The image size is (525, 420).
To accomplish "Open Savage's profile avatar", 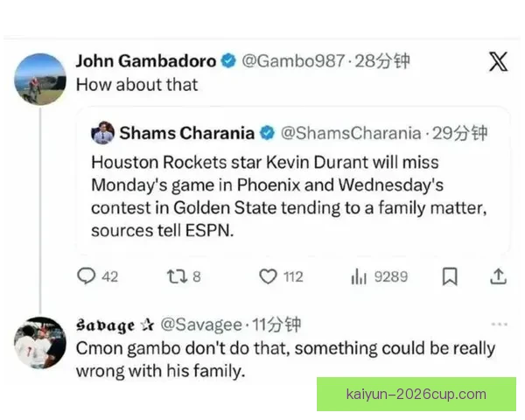I will [40, 343].
